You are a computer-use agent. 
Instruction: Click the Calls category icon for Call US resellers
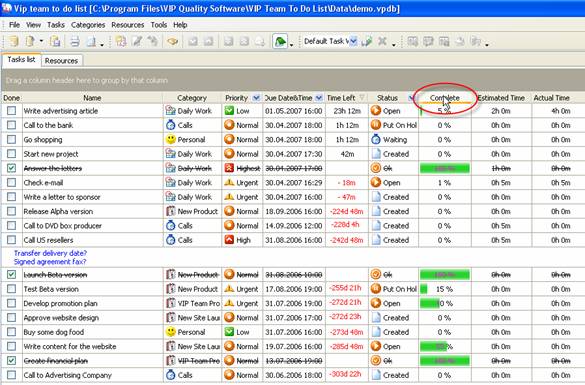(x=171, y=240)
